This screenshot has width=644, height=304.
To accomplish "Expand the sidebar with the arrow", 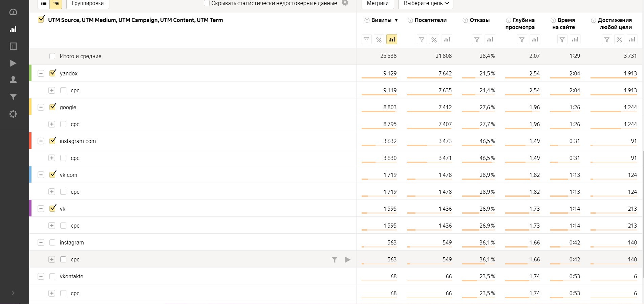I will [x=13, y=293].
